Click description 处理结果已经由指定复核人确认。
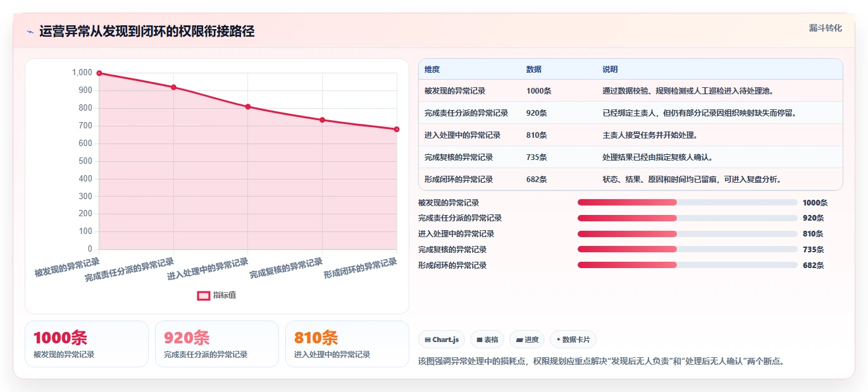Viewport: 868px width, 392px height. 657,157
